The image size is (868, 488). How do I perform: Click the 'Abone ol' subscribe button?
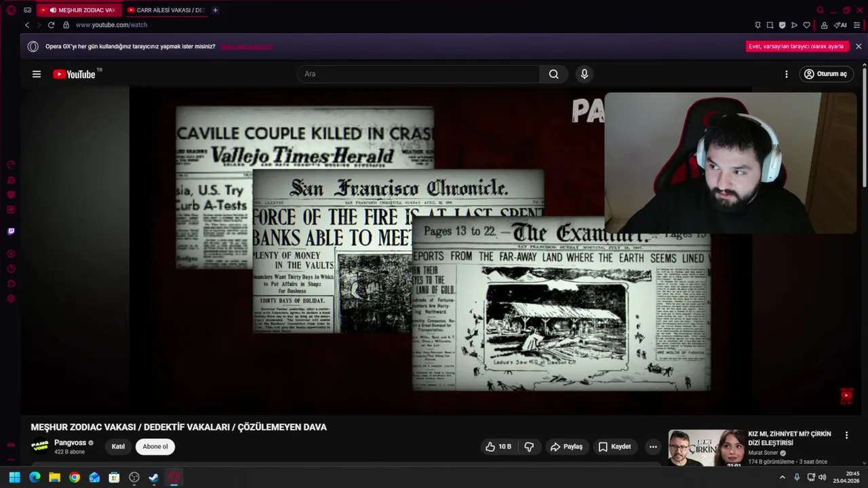pos(155,447)
